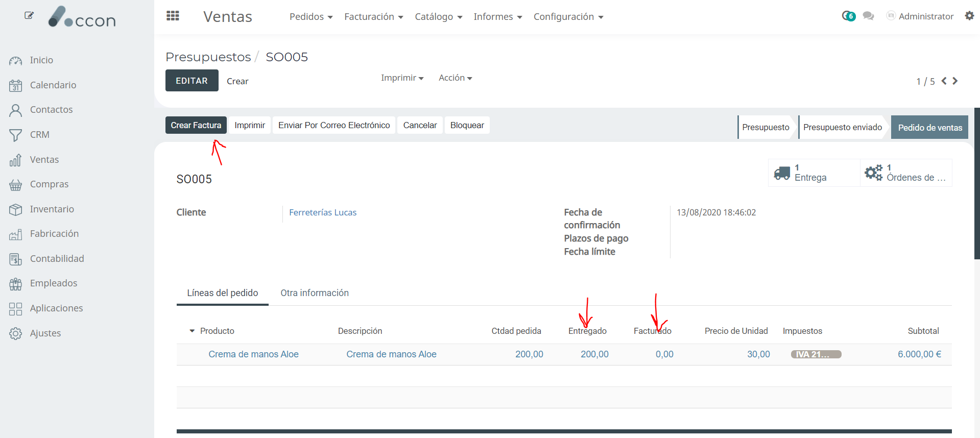This screenshot has height=438, width=980.
Task: Click the activities clock icon with badge
Action: click(x=848, y=16)
